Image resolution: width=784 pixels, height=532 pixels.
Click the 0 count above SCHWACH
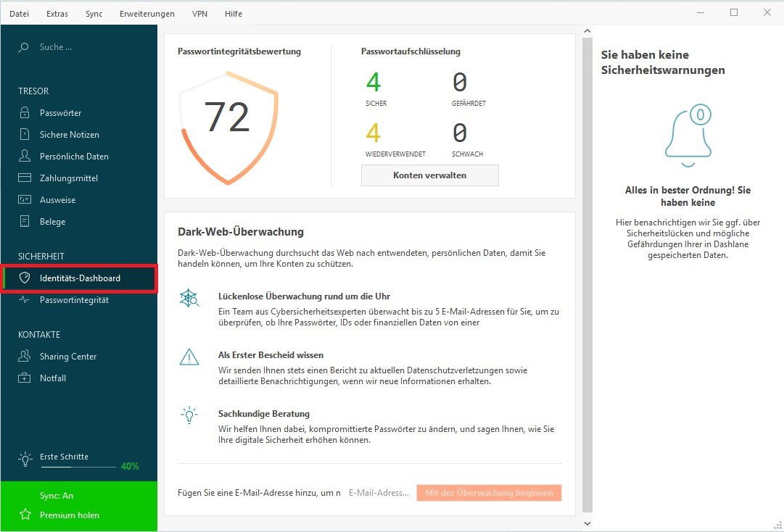460,133
